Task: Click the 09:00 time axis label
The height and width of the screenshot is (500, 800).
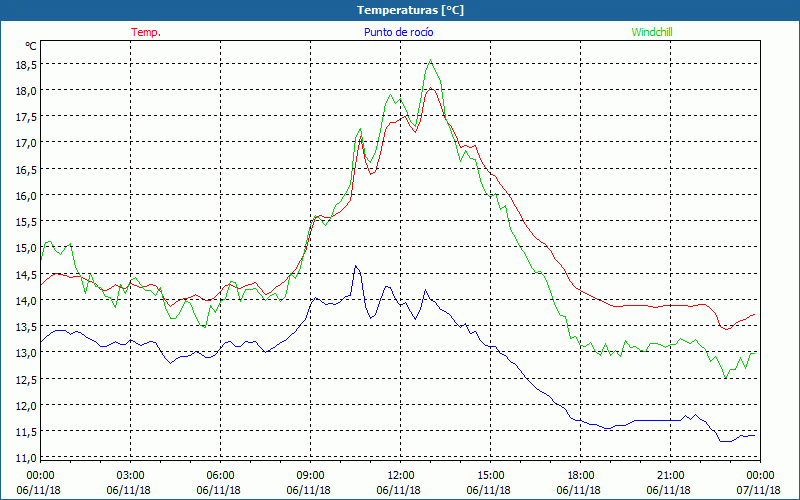Action: (311, 476)
